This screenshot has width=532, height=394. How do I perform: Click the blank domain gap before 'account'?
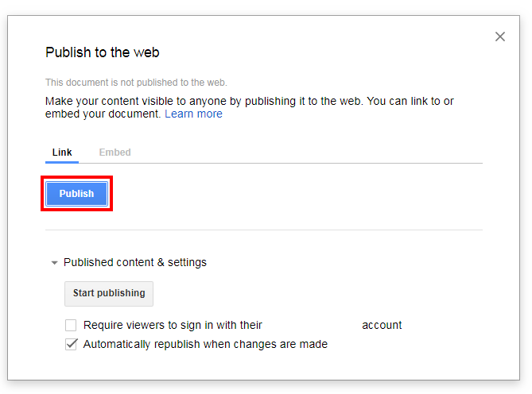tap(312, 325)
